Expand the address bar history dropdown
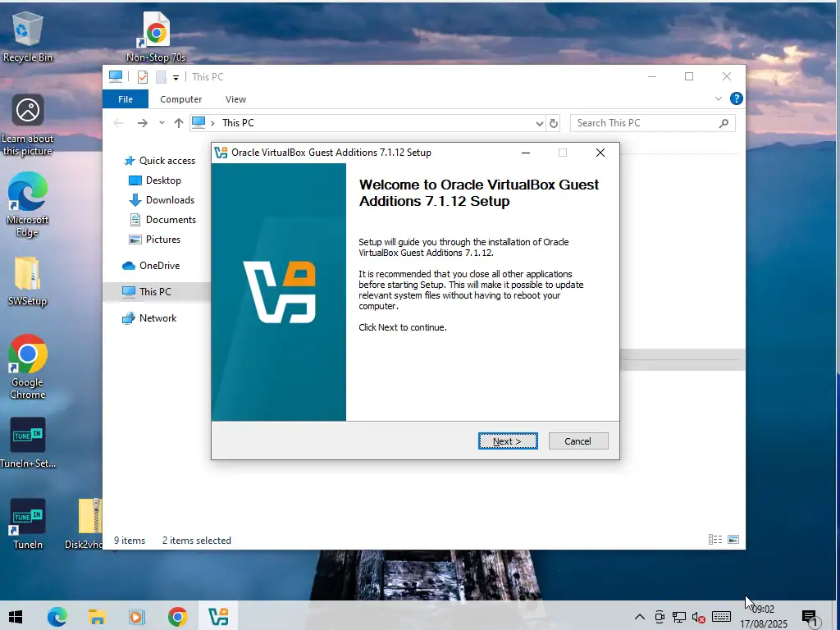Image resolution: width=840 pixels, height=630 pixels. point(539,123)
